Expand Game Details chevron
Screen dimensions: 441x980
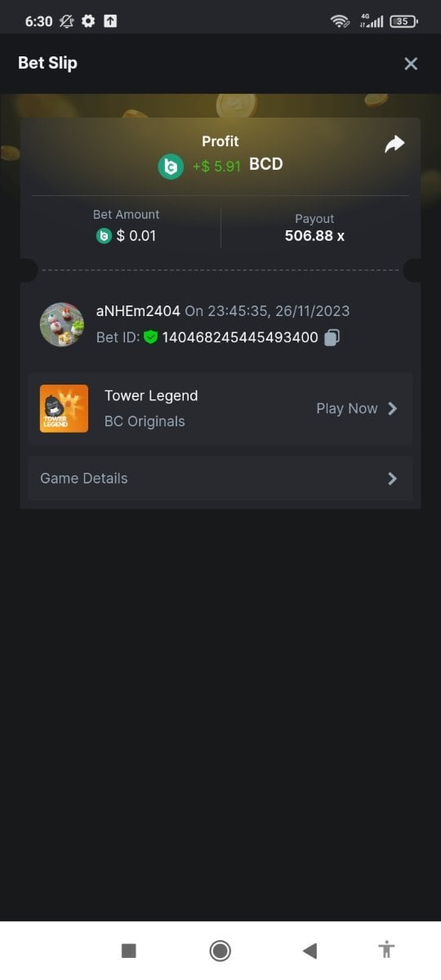392,479
